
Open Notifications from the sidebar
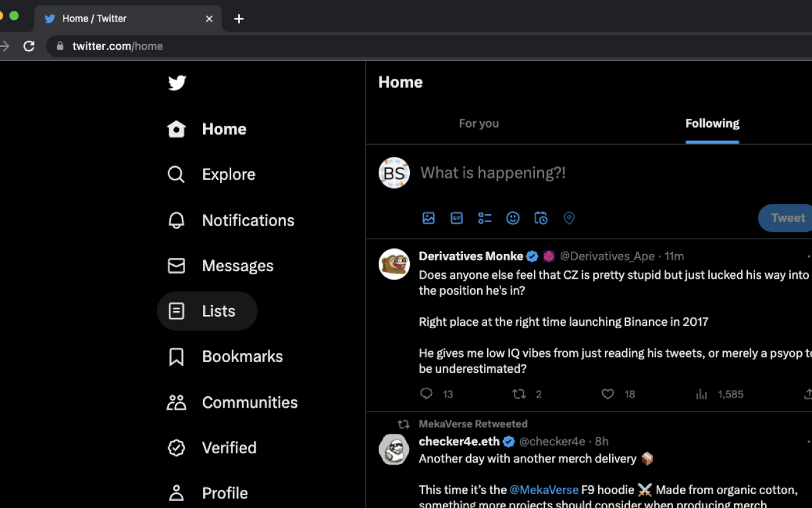point(231,220)
